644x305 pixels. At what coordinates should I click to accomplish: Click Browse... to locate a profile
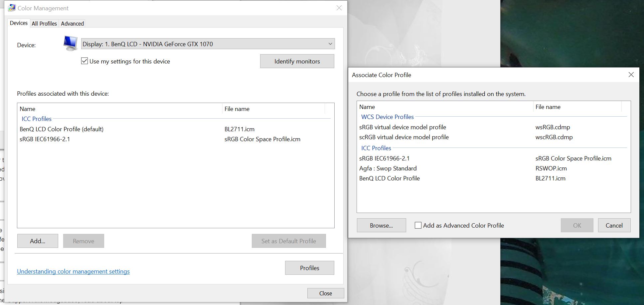pos(381,225)
